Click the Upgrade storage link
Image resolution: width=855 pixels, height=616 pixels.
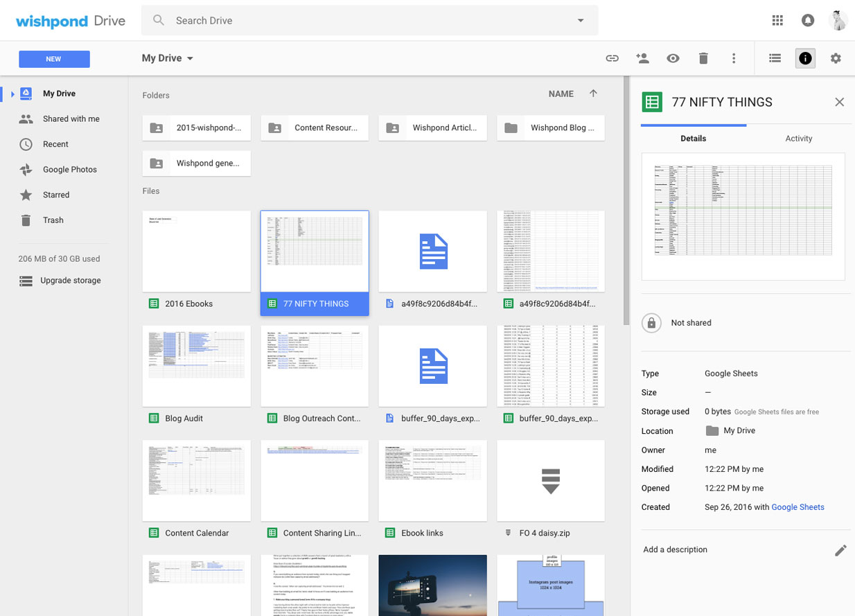pos(71,281)
